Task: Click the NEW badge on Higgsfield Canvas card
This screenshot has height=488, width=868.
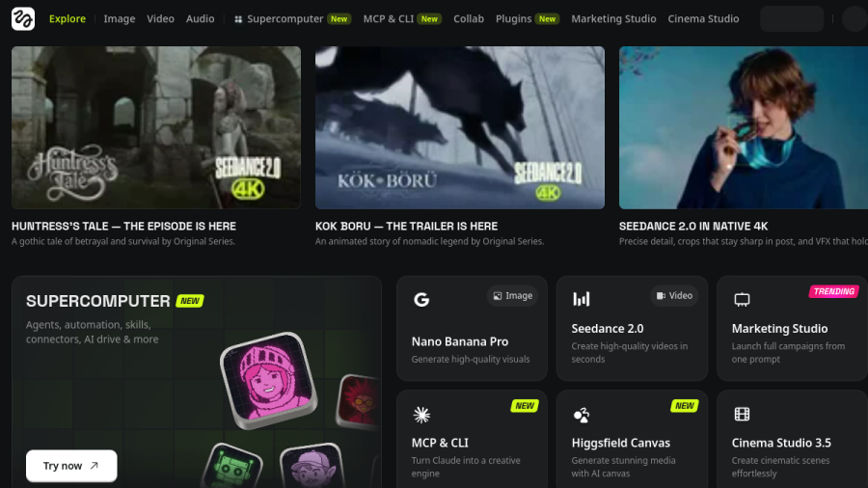Action: coord(684,406)
